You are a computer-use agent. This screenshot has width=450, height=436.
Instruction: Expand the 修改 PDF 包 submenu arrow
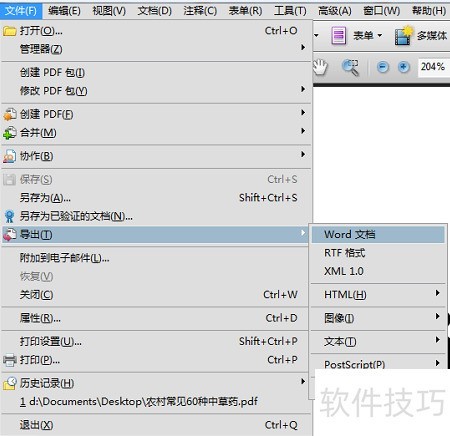coord(303,89)
